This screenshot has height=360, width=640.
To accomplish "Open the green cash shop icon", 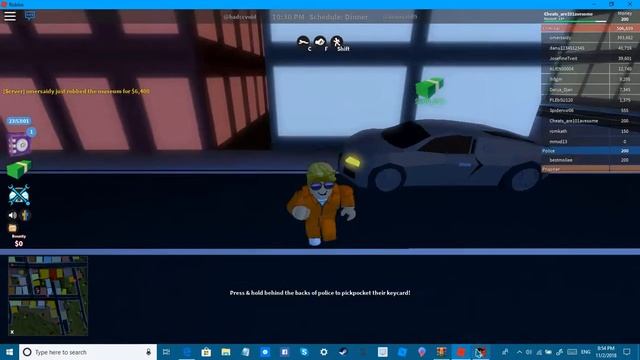I will tap(19, 169).
